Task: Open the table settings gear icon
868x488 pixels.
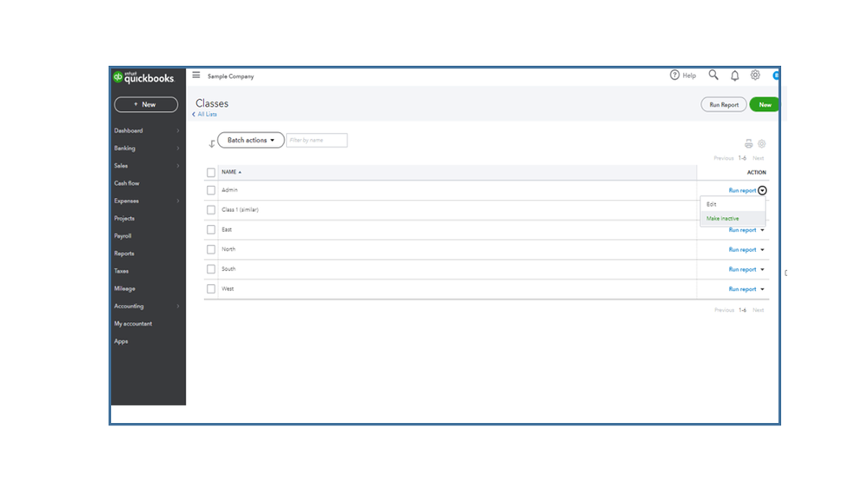Action: [762, 143]
